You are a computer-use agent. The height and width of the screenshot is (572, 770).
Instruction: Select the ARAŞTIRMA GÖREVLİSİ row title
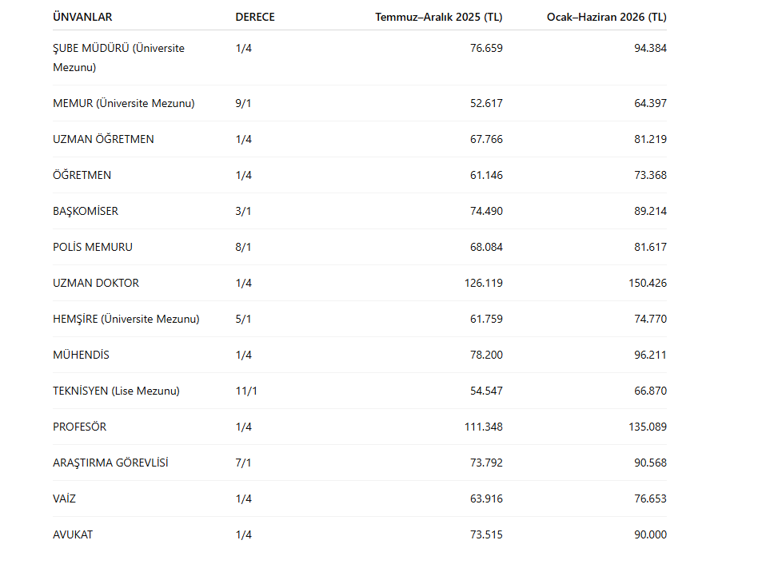[x=110, y=463]
